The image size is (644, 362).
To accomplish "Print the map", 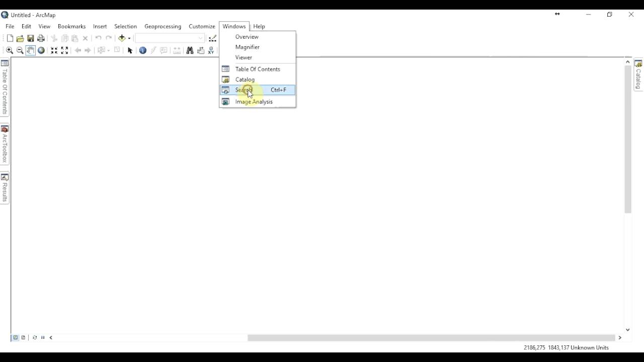I will [x=41, y=38].
